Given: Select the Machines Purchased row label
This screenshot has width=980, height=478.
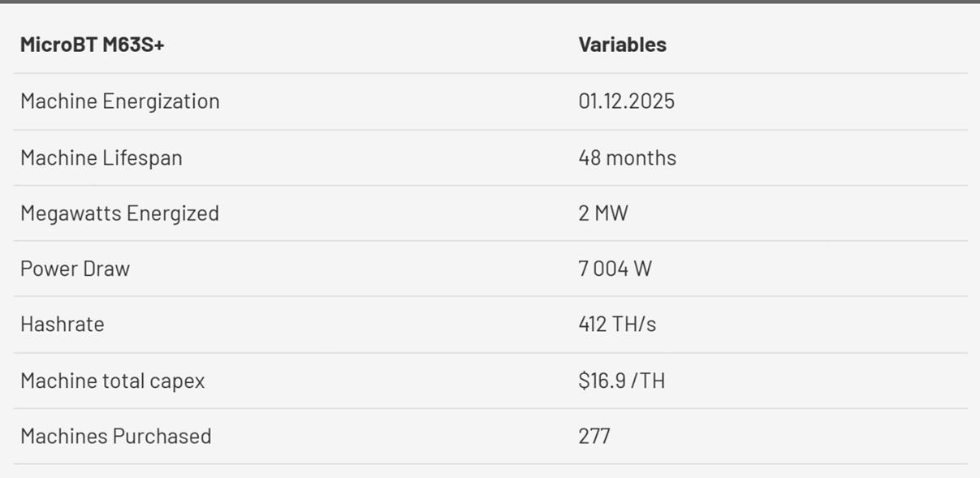Looking at the screenshot, I should coord(115,437).
